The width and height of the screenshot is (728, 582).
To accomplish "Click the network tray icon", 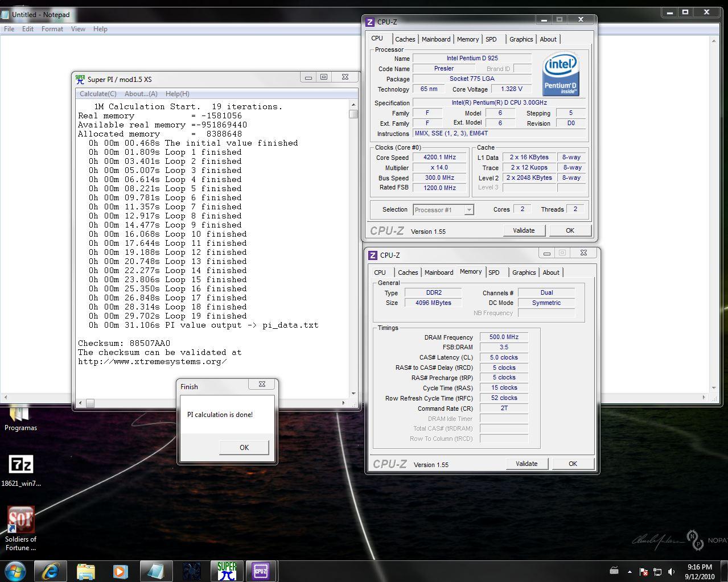I will [x=657, y=571].
